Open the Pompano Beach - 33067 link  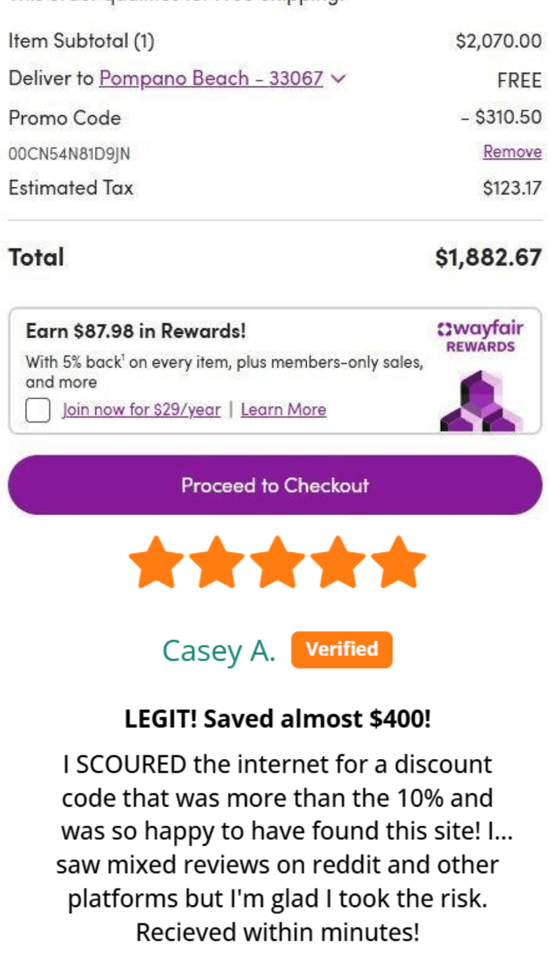pos(211,78)
